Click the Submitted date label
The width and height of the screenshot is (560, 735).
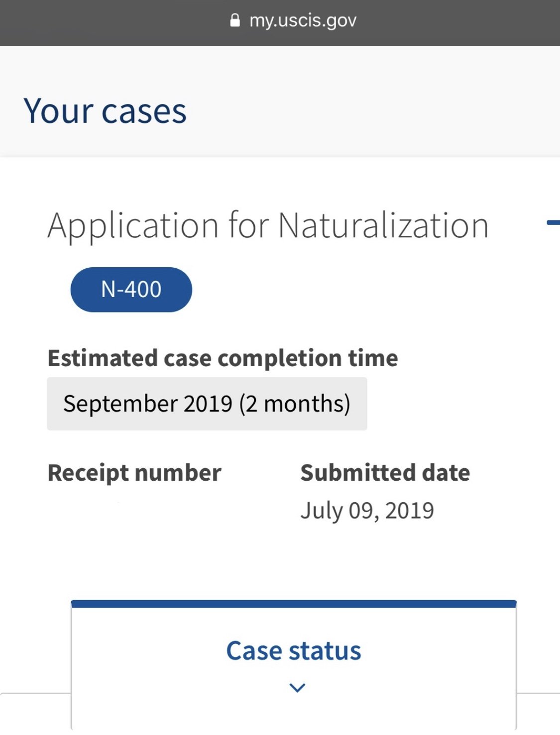click(385, 473)
